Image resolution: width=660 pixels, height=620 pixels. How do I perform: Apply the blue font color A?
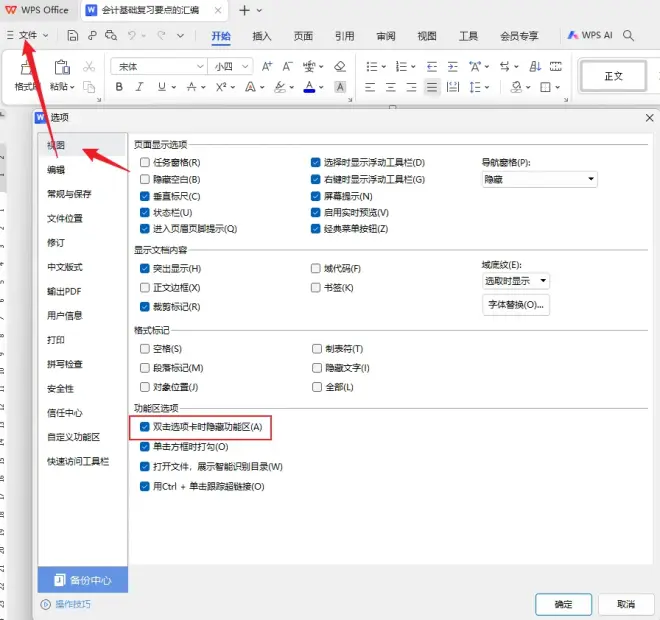coord(309,87)
